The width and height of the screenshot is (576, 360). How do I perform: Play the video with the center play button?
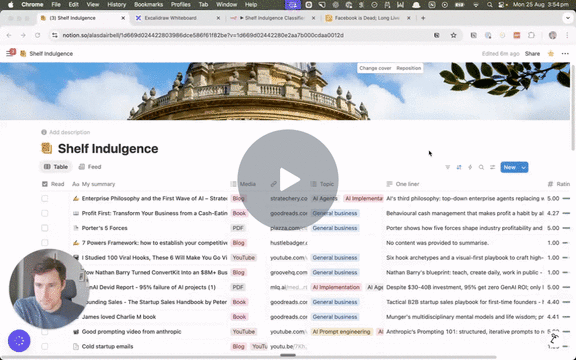[x=288, y=180]
